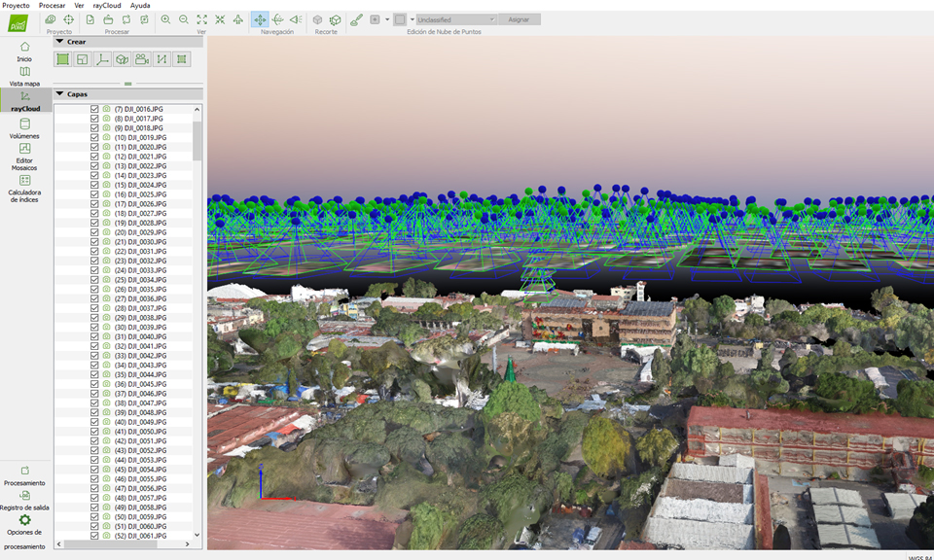Click the point cloud edit brush icon
934x560 pixels.
coord(356,19)
